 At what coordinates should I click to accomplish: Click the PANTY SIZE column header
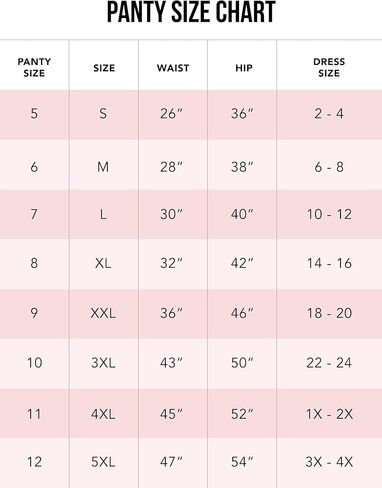pos(34,67)
